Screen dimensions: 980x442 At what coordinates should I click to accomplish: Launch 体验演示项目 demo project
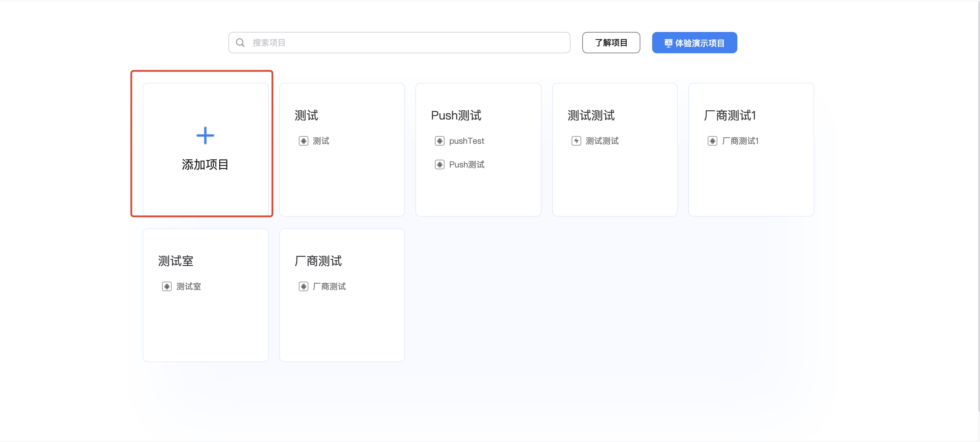[x=694, y=43]
